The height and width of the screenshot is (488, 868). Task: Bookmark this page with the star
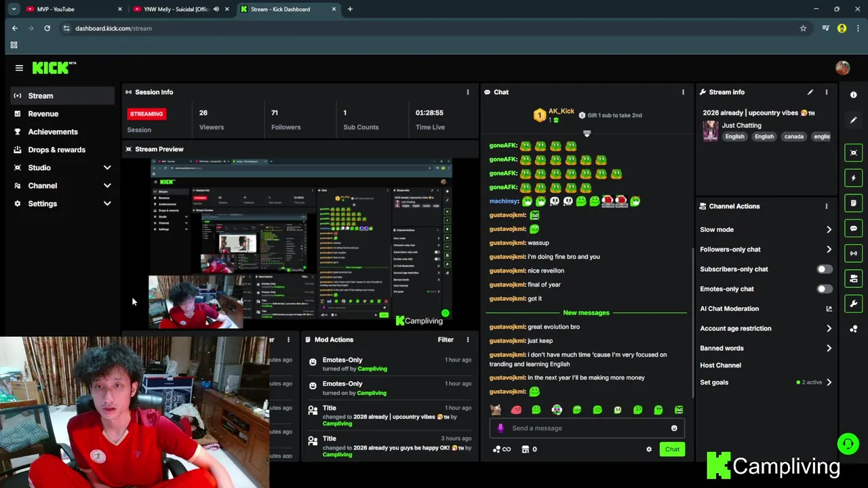(x=803, y=28)
